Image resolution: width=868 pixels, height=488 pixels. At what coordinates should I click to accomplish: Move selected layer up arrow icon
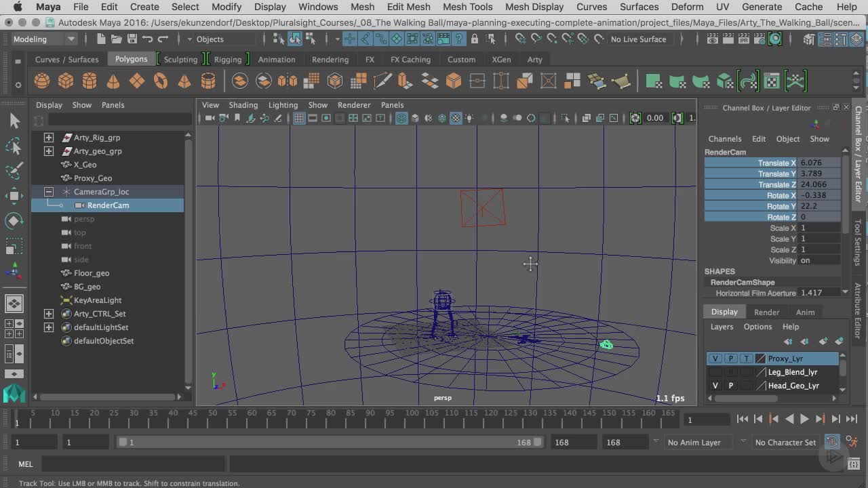coord(788,342)
